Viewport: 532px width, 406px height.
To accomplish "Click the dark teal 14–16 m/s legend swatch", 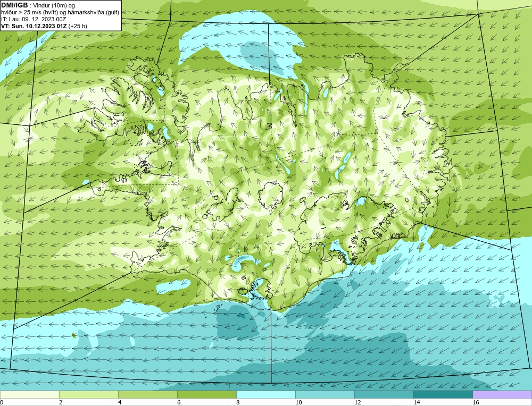I will [x=443, y=394].
